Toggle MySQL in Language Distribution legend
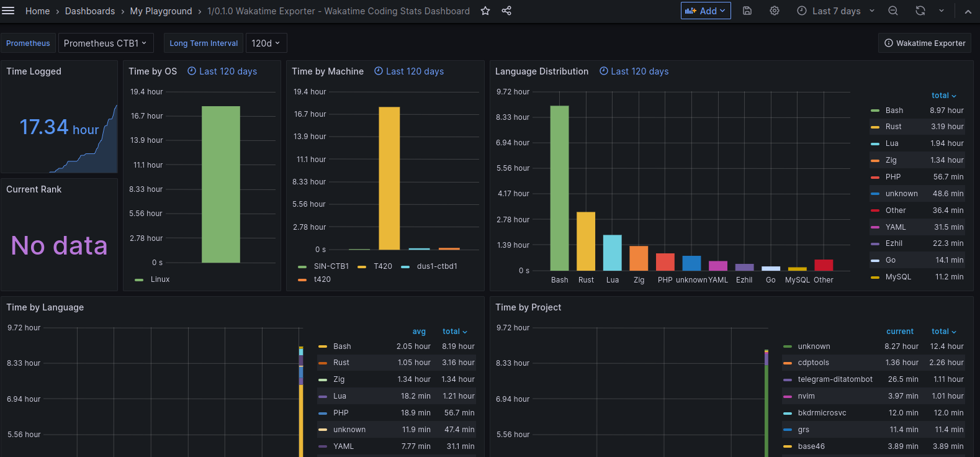 point(898,277)
